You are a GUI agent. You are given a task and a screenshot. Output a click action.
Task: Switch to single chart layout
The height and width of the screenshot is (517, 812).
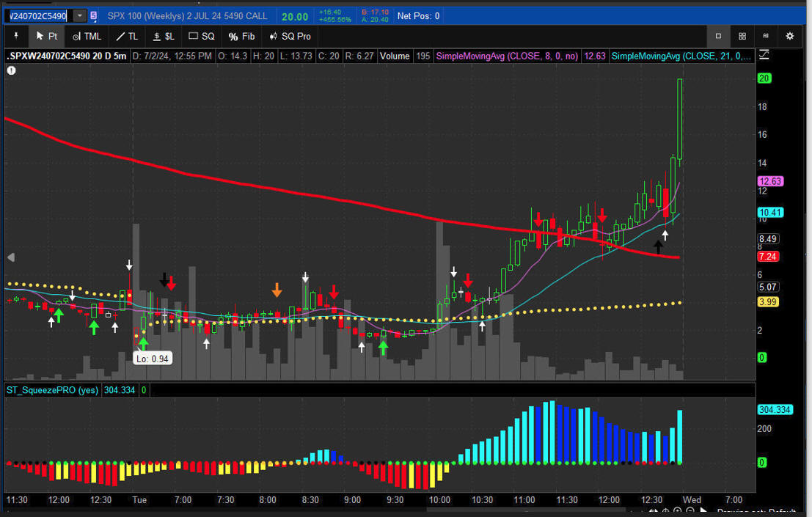point(718,36)
